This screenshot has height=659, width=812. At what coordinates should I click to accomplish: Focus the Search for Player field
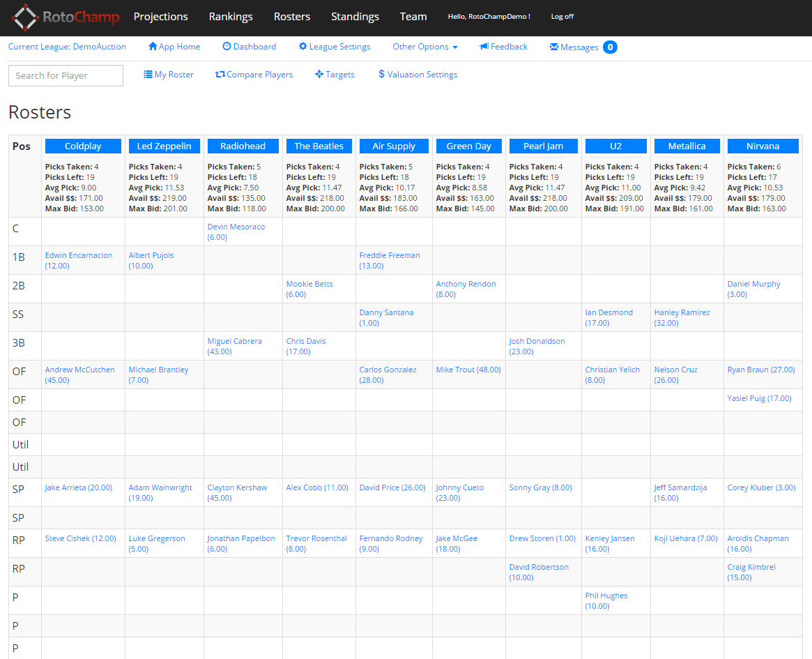(x=66, y=75)
